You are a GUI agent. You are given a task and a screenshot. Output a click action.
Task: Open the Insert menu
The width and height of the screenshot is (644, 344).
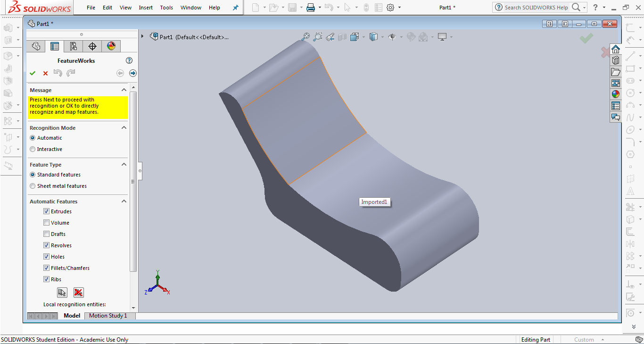[x=146, y=8]
